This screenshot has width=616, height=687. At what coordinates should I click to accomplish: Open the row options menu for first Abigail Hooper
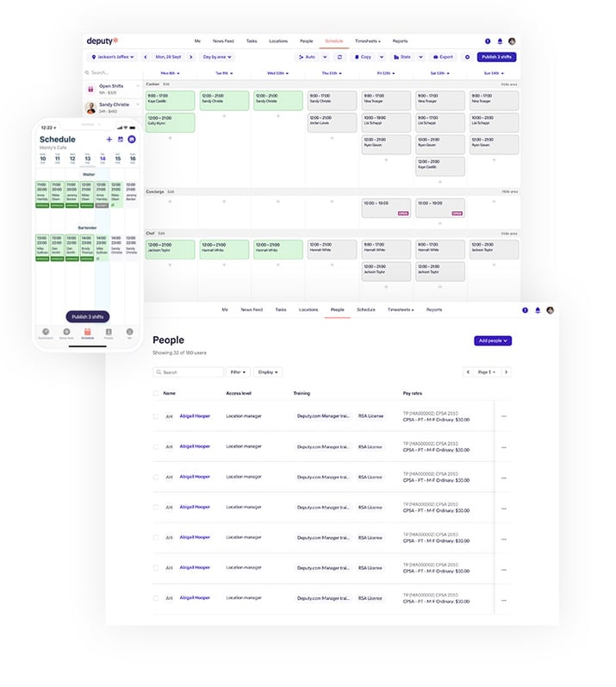pyautogui.click(x=504, y=416)
